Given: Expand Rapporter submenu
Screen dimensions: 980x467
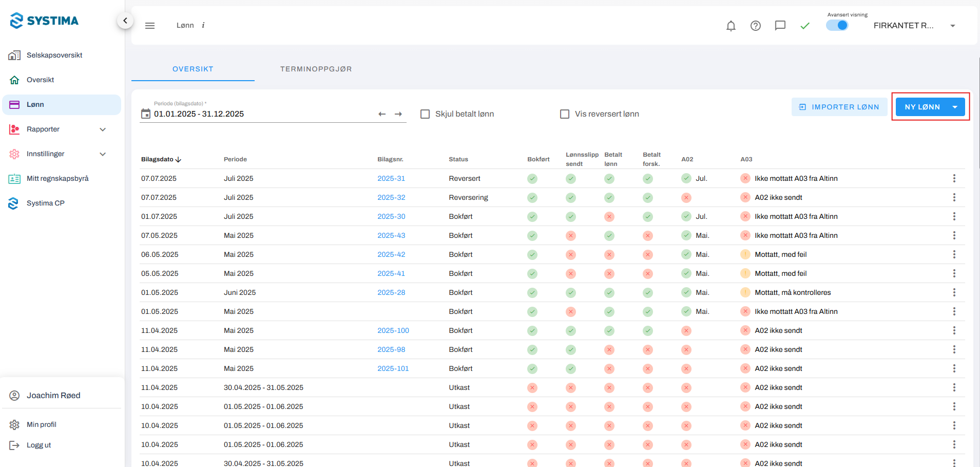Looking at the screenshot, I should [x=103, y=129].
